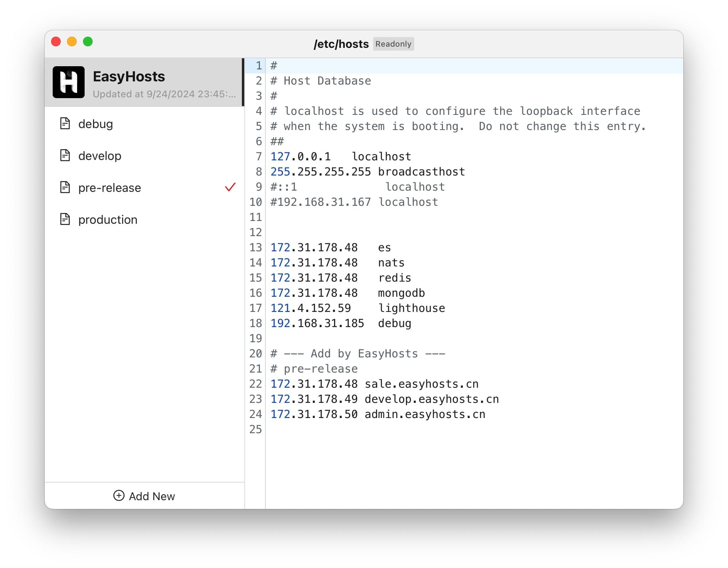Image resolution: width=728 pixels, height=568 pixels.
Task: Open the EasyHosts system hosts entry
Action: pos(144,82)
